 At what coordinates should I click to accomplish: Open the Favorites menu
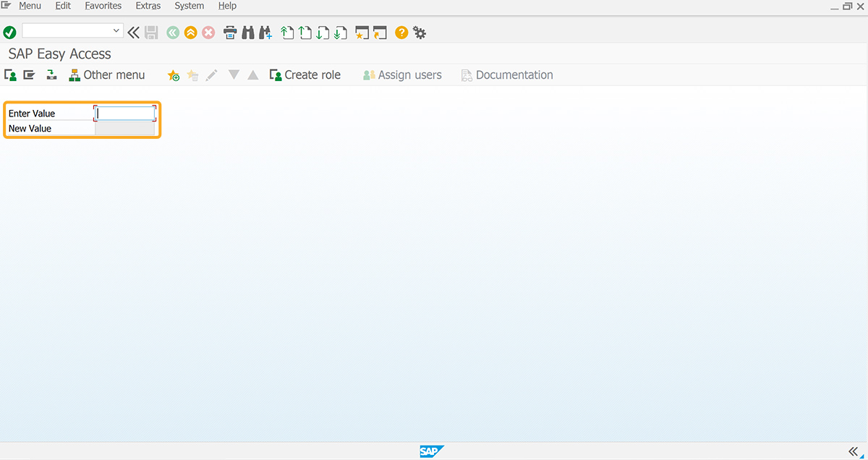pyautogui.click(x=103, y=6)
